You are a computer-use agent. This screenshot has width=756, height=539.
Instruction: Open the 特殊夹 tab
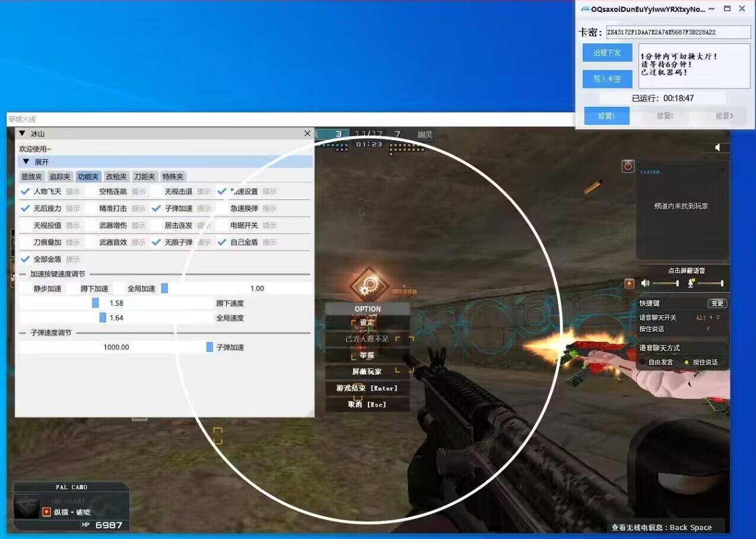pos(173,176)
